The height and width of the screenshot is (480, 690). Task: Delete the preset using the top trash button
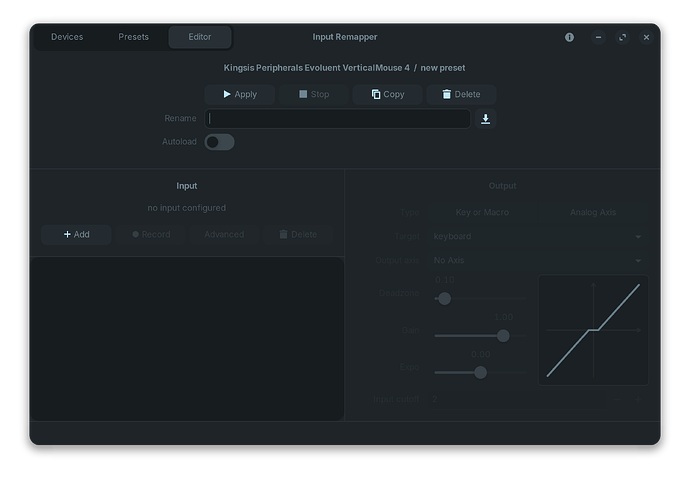pyautogui.click(x=461, y=94)
